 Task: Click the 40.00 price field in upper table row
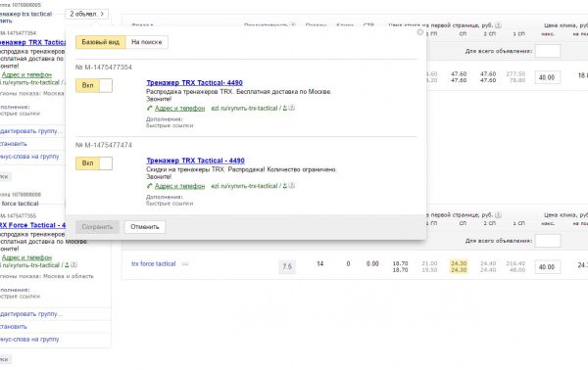coord(548,77)
